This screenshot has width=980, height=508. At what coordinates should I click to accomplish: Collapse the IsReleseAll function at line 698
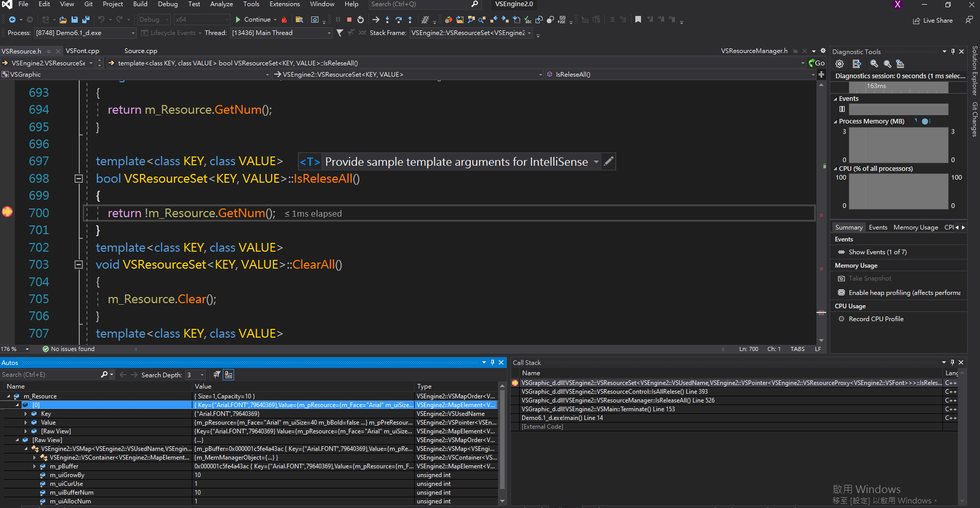pos(79,179)
